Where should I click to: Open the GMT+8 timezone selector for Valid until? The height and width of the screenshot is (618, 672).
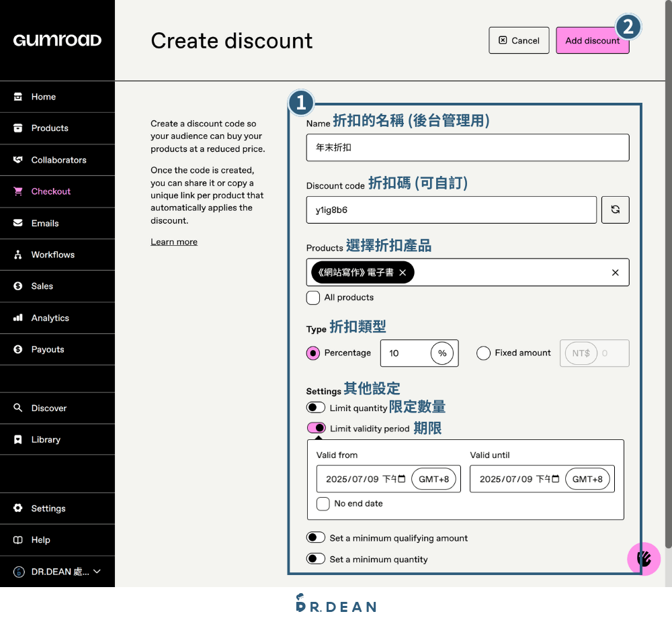pos(587,479)
